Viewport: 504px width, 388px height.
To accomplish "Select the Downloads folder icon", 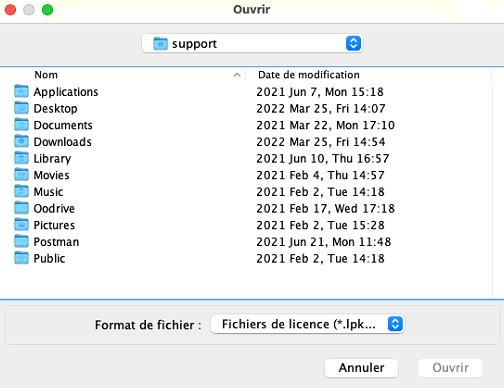I will point(21,141).
